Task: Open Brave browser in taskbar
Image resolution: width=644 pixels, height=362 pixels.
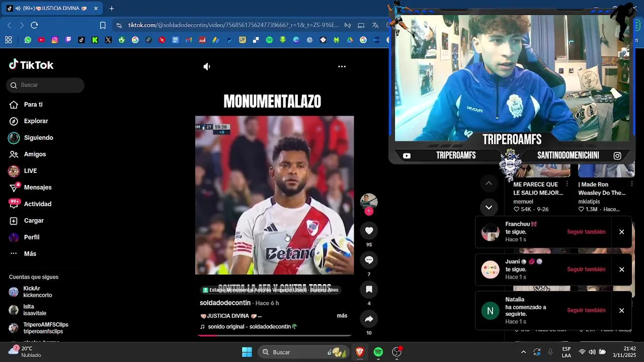Action: 360,352
